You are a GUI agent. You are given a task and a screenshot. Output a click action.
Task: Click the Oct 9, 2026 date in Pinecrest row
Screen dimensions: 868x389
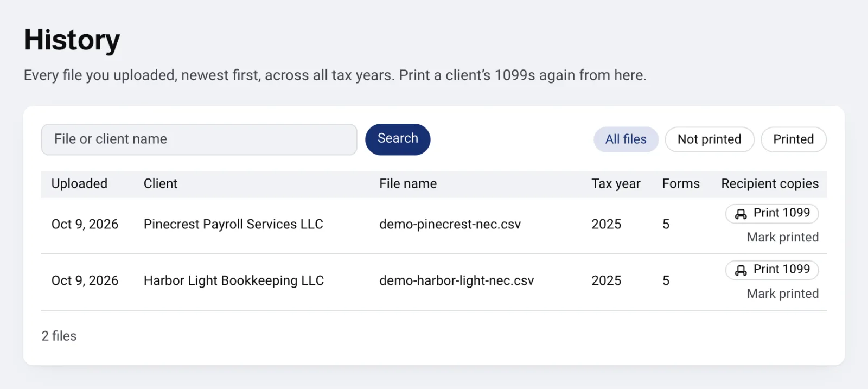point(85,224)
